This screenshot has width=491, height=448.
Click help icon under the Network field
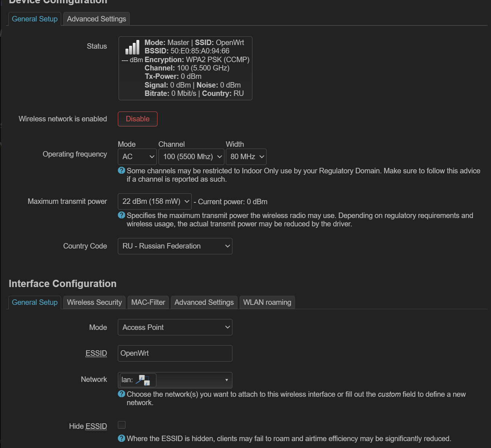[x=121, y=394]
